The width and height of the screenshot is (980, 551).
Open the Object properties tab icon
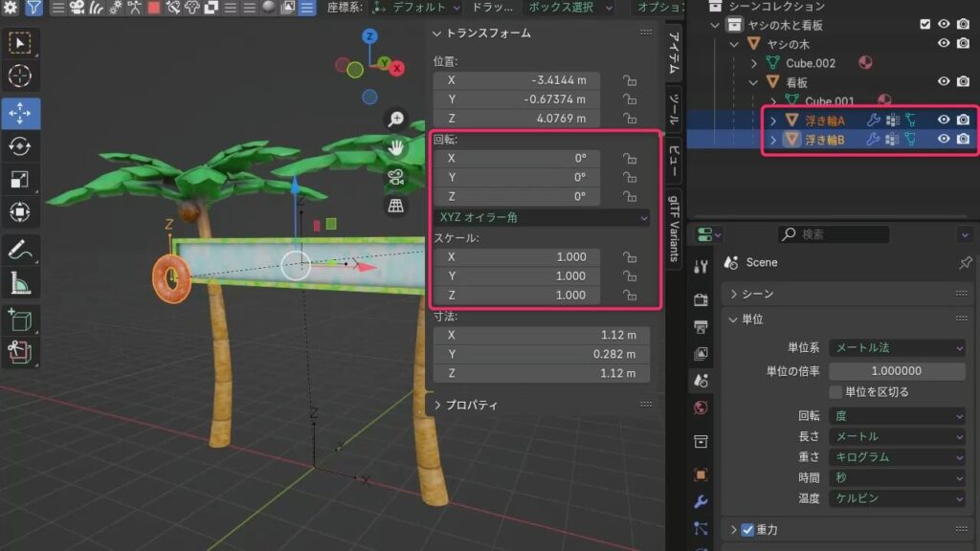pos(701,474)
